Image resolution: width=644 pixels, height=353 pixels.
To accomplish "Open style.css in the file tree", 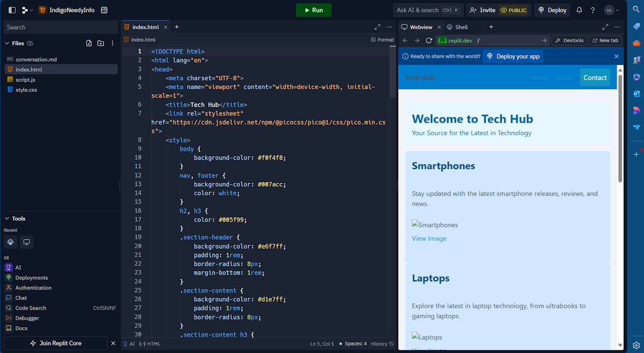I will (x=26, y=90).
